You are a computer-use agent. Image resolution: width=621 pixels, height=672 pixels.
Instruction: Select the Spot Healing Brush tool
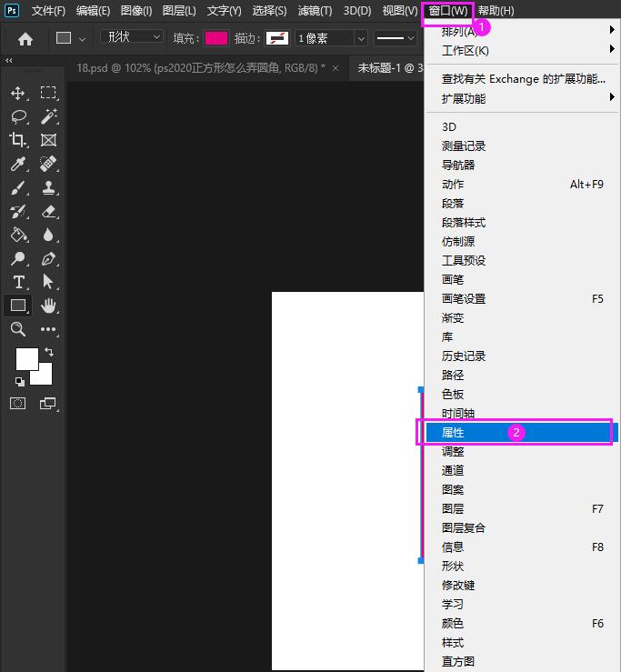pos(48,164)
